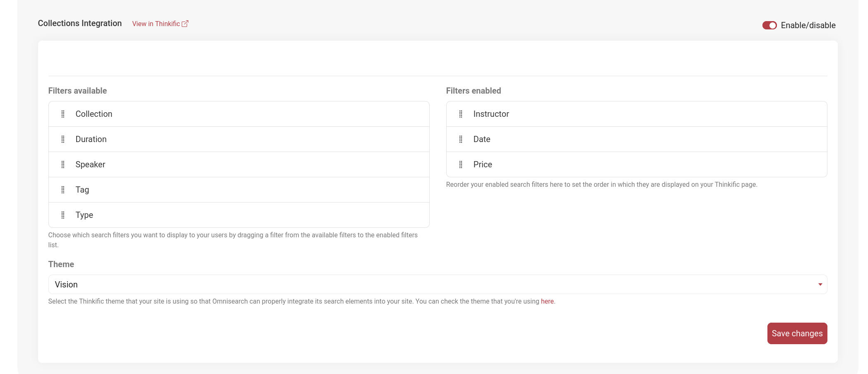Screen dimensions: 868x374
Task: Click the drag handle beside Type filter
Action: 63,215
